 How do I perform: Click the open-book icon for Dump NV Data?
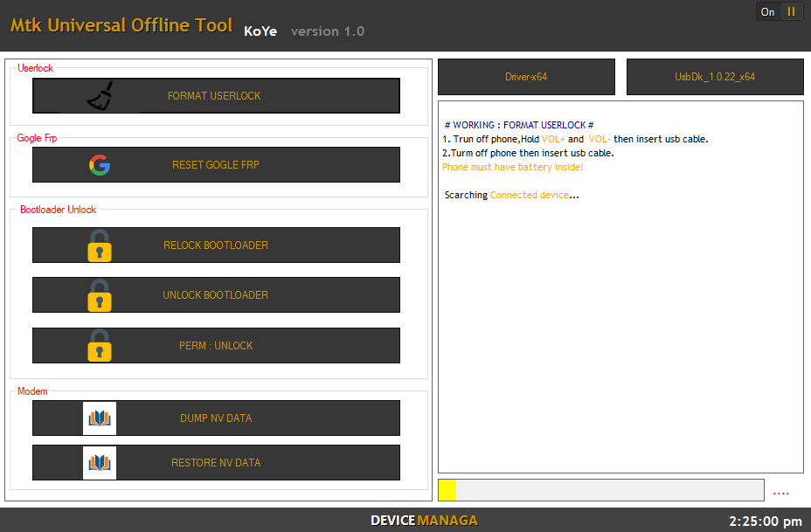point(99,418)
